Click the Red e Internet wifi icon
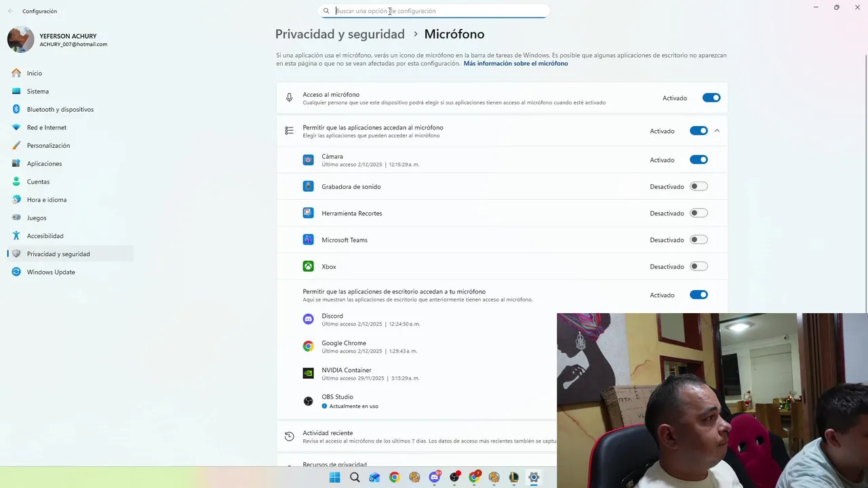Viewport: 868px width, 488px height. coord(16,127)
